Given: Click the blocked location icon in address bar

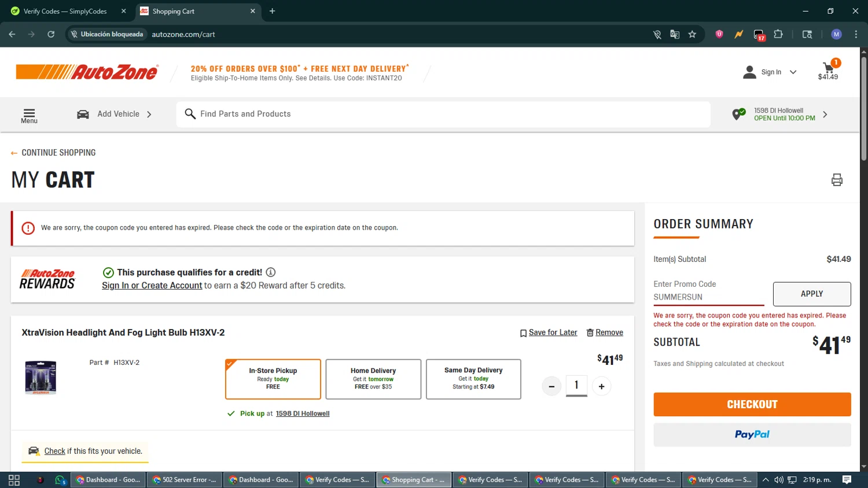Looking at the screenshot, I should (657, 35).
